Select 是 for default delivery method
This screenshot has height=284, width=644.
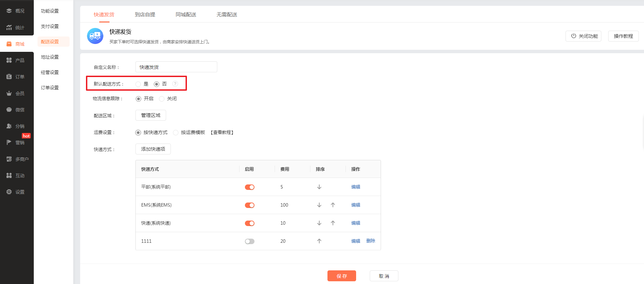tap(138, 84)
